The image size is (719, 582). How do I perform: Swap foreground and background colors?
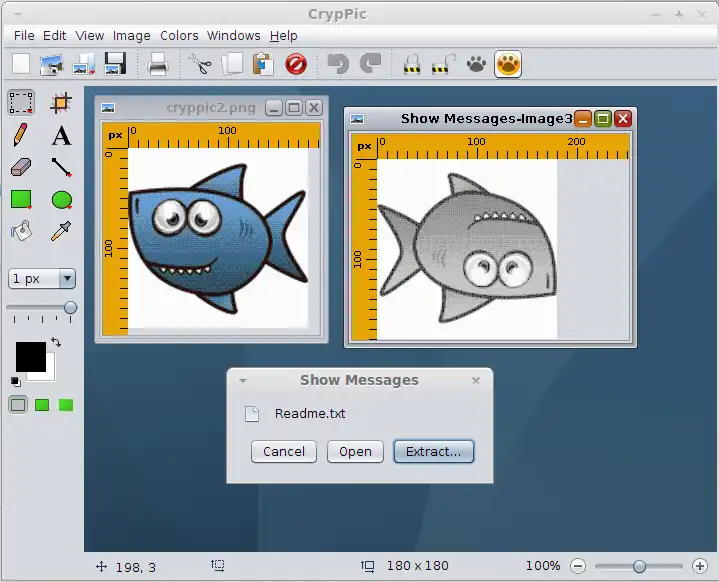pos(56,342)
